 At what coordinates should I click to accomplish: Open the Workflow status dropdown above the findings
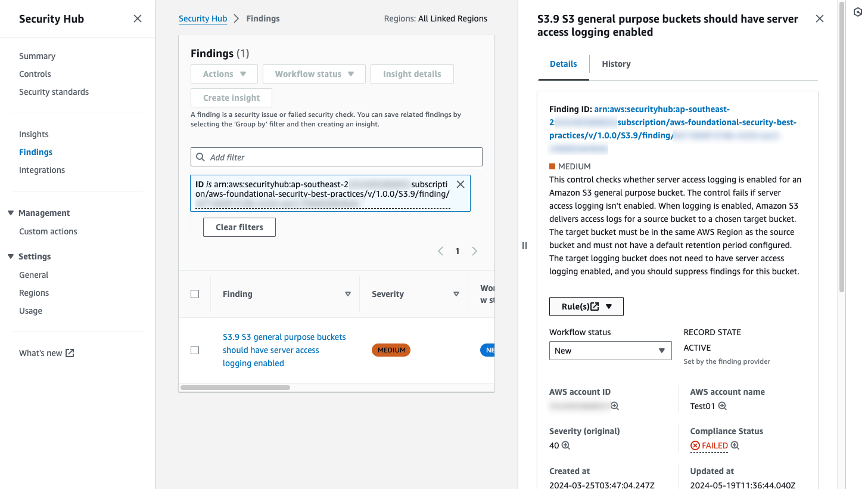314,73
